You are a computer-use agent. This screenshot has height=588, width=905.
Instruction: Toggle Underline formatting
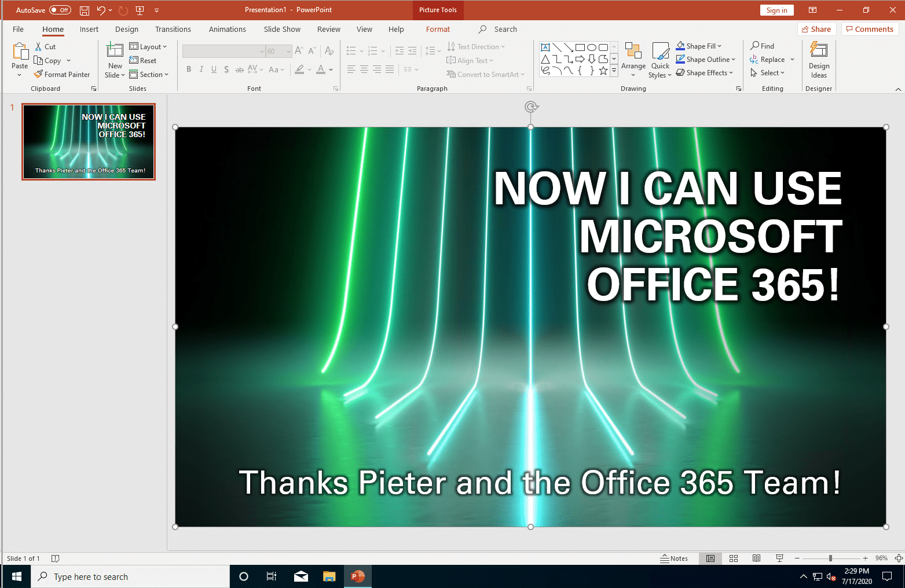click(x=214, y=69)
